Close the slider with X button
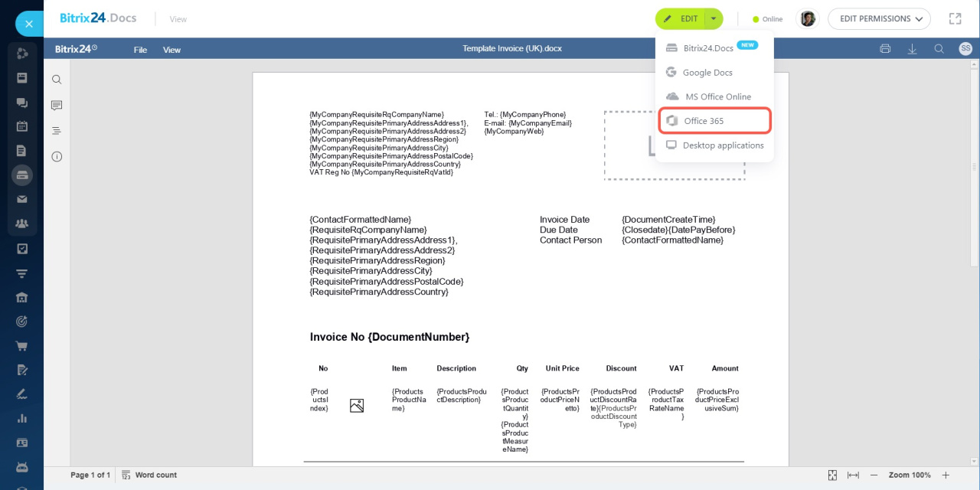 coord(28,24)
